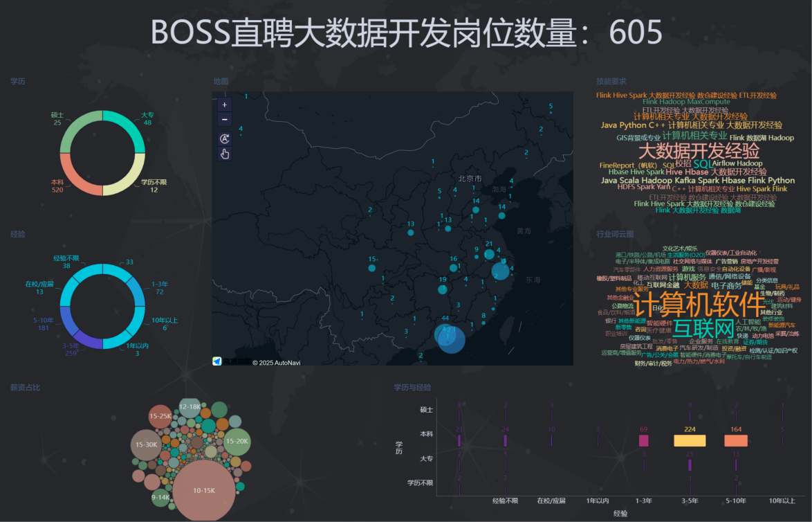This screenshot has width=812, height=522.
Task: Click the 学历与经验 panel title
Action: pos(412,387)
